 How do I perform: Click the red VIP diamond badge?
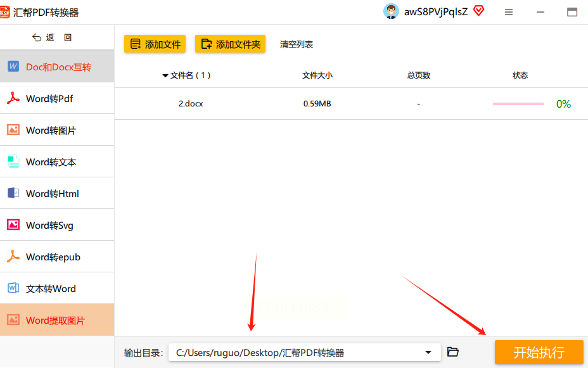click(x=478, y=11)
